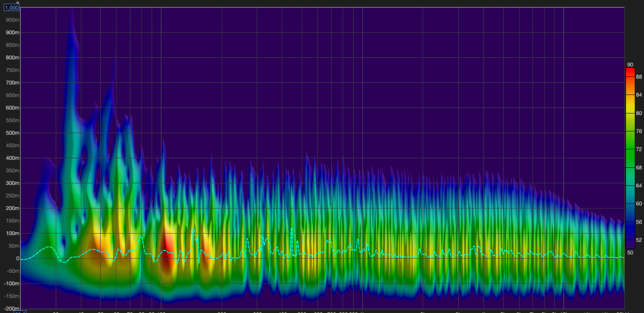Click the tallest low-frequency decay spike tip
The image size is (644, 313).
pos(72,11)
